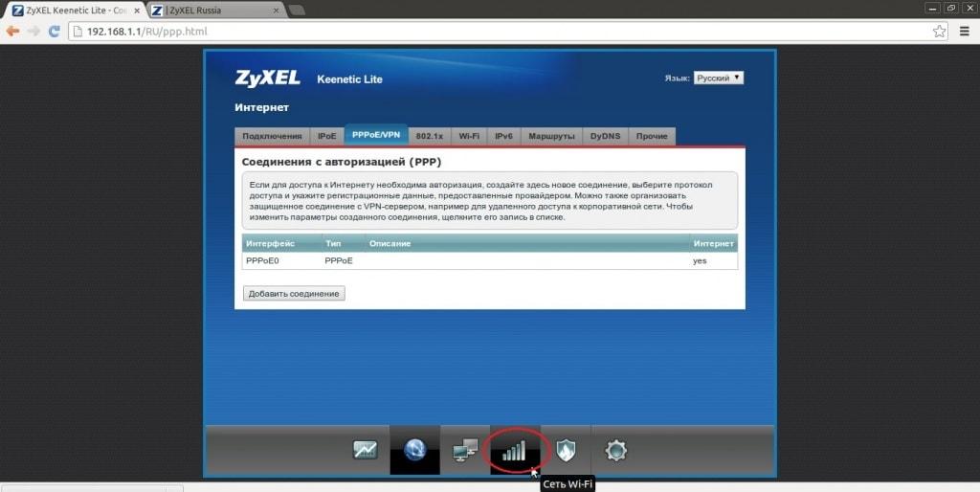
Task: Click the Описание column header
Action: click(390, 243)
